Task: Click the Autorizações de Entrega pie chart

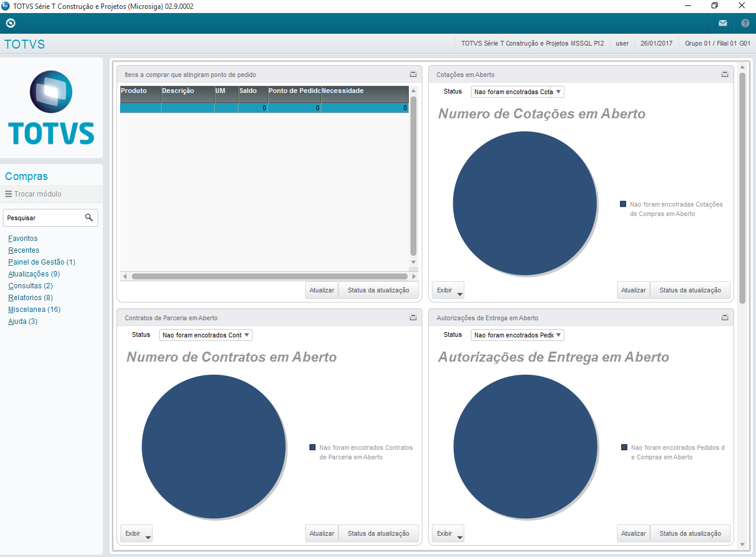Action: 525,446
